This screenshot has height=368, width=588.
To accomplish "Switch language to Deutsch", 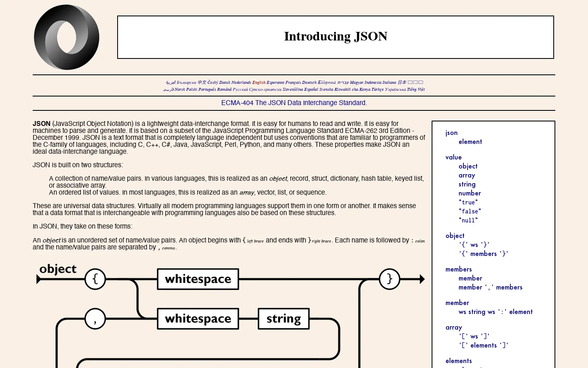I will coord(310,83).
